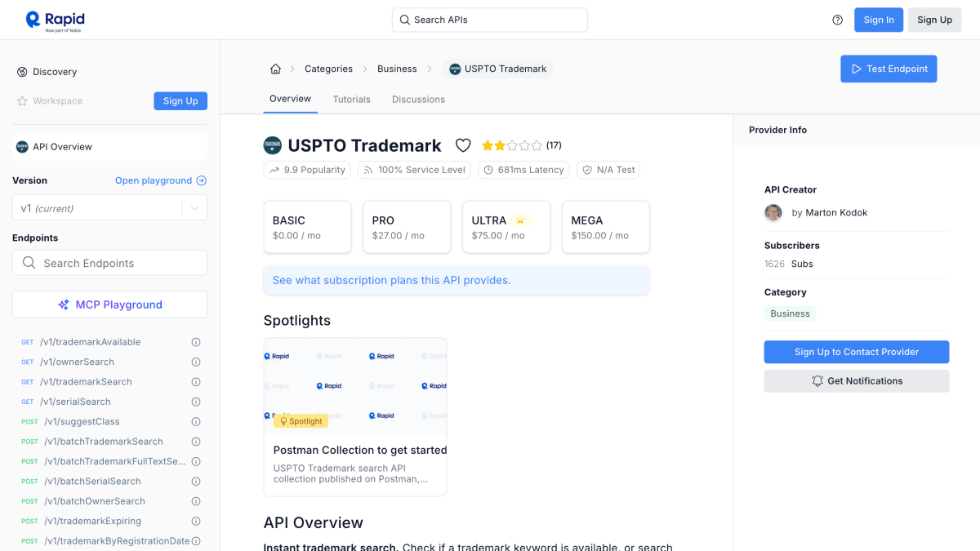The image size is (980, 551).
Task: Click the Discovery compass icon
Action: click(22, 72)
